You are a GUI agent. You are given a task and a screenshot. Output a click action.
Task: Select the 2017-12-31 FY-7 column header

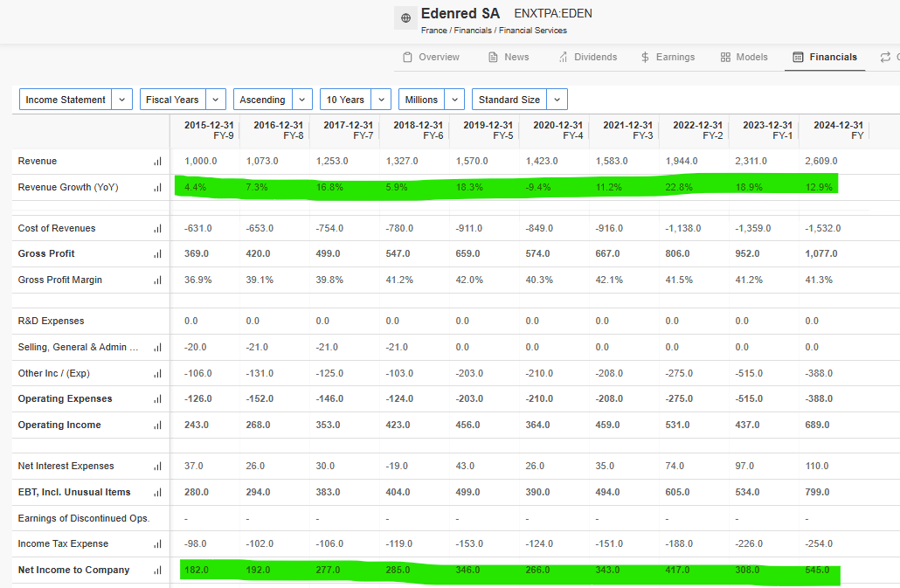349,130
